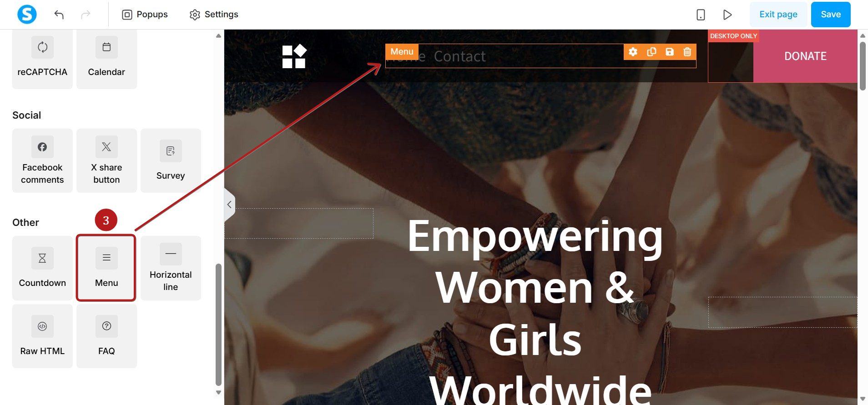
Task: Click the DONATE button on page
Action: coord(805,56)
